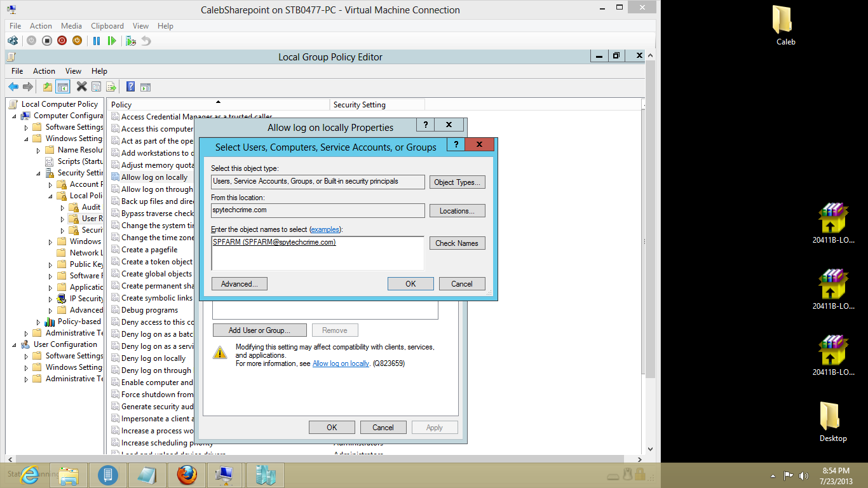
Task: Open Help menu in Local Group Policy Editor
Action: point(99,71)
